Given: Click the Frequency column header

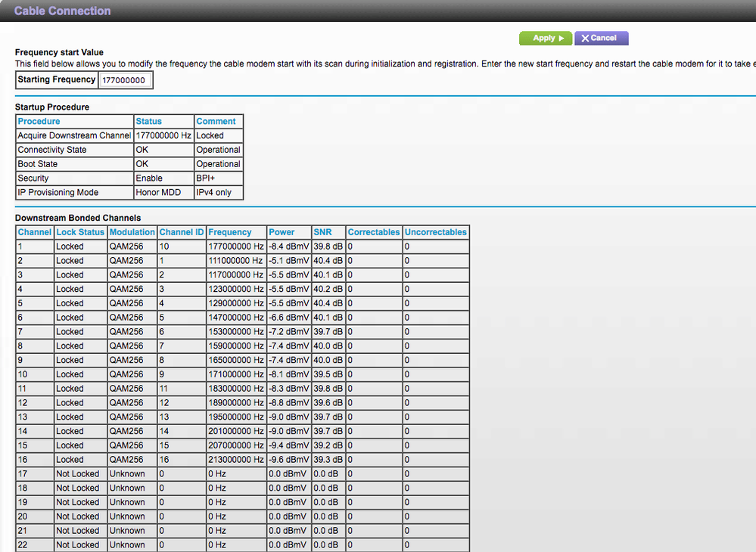Looking at the screenshot, I should pyautogui.click(x=230, y=232).
